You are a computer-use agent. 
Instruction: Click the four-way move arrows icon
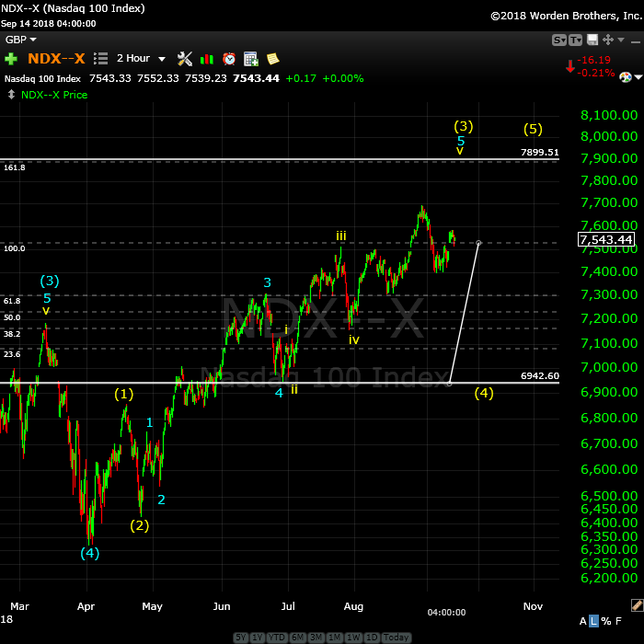608,40
